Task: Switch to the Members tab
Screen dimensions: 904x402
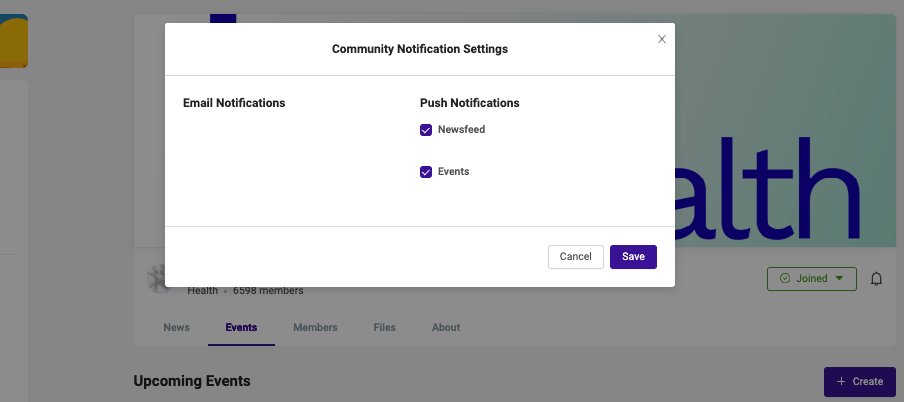Action: [x=315, y=328]
